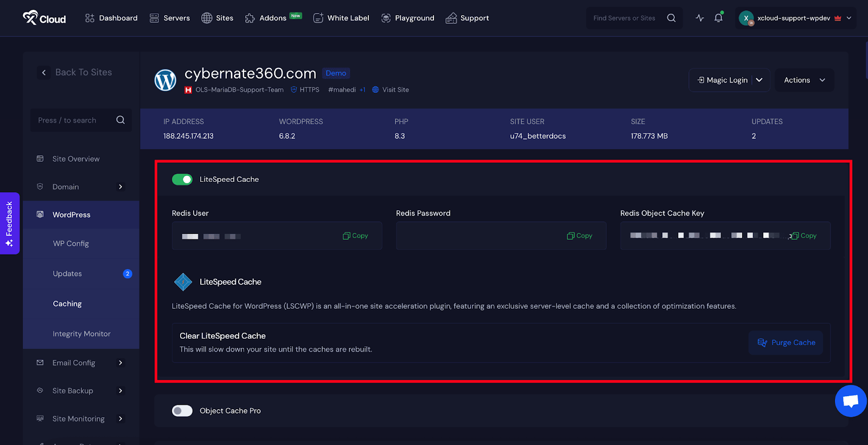Click the sidebar search field
Screen dimensions: 868x445
click(x=76, y=120)
